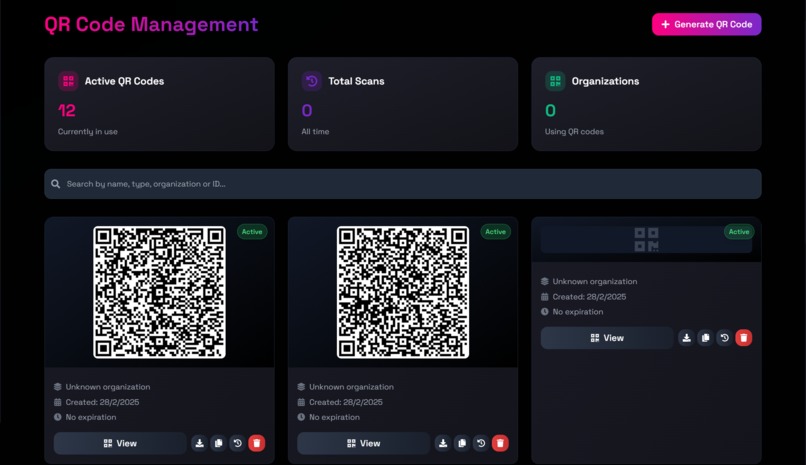Click the 'Total Scans' card heading
The height and width of the screenshot is (465, 806).
tap(356, 81)
